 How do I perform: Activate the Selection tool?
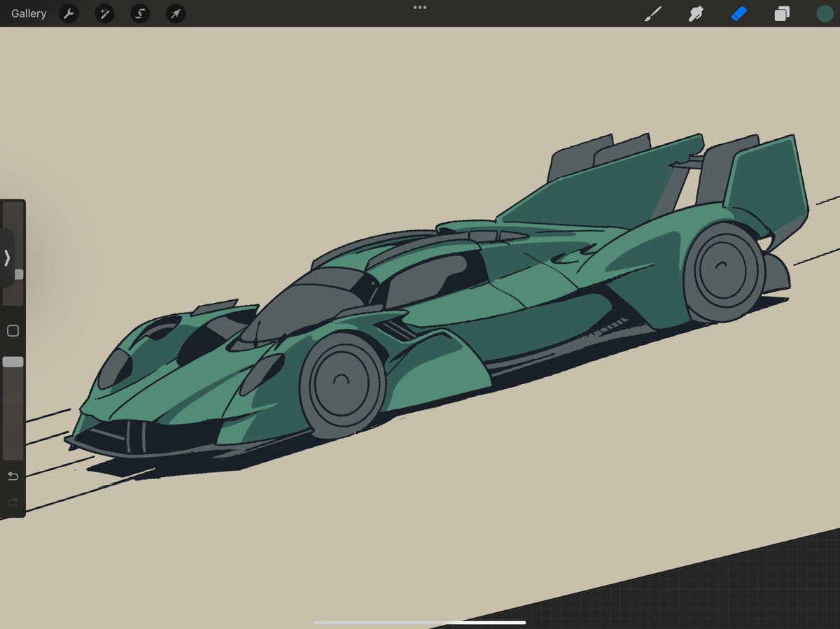(x=139, y=13)
